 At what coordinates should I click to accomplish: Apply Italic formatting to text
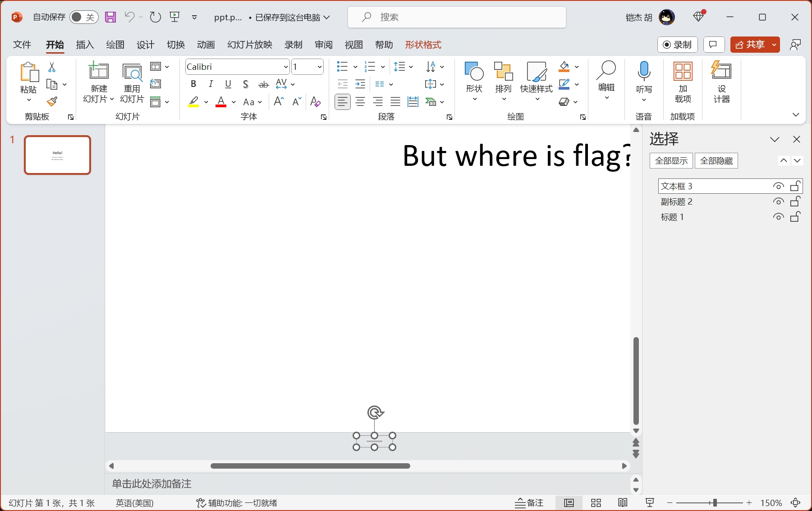coord(211,84)
